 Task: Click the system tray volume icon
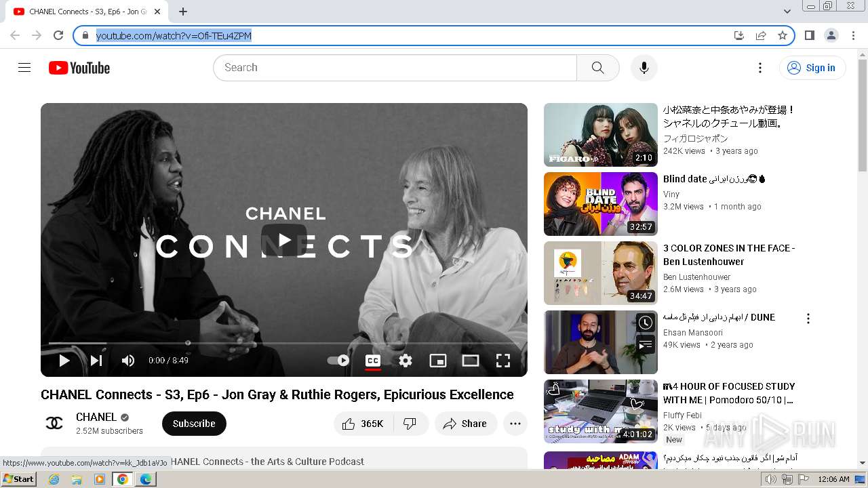pyautogui.click(x=770, y=479)
